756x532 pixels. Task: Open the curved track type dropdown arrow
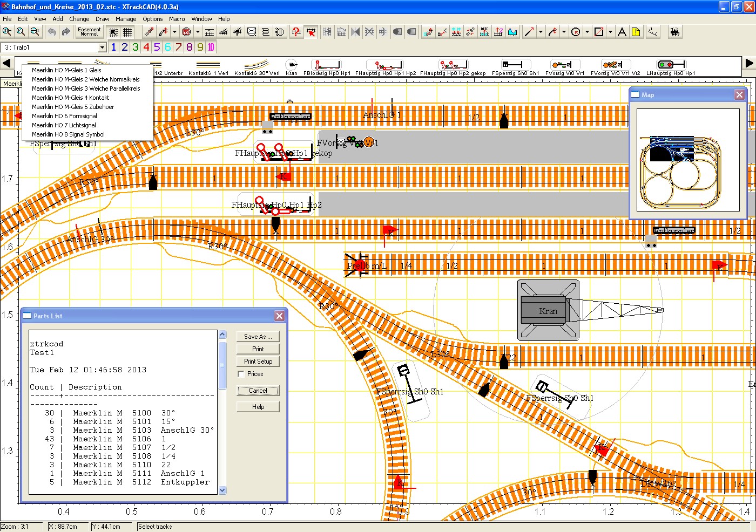(x=174, y=32)
